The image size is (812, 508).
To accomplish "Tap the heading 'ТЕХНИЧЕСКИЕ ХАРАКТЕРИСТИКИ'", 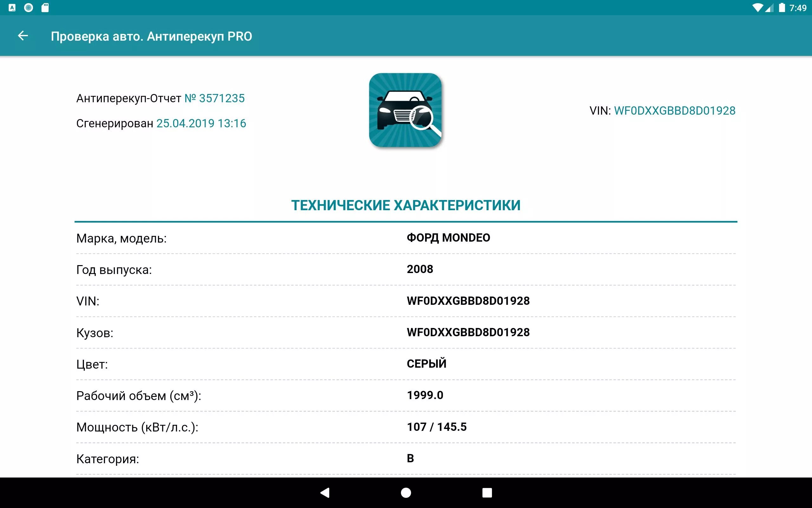I will [x=406, y=205].
